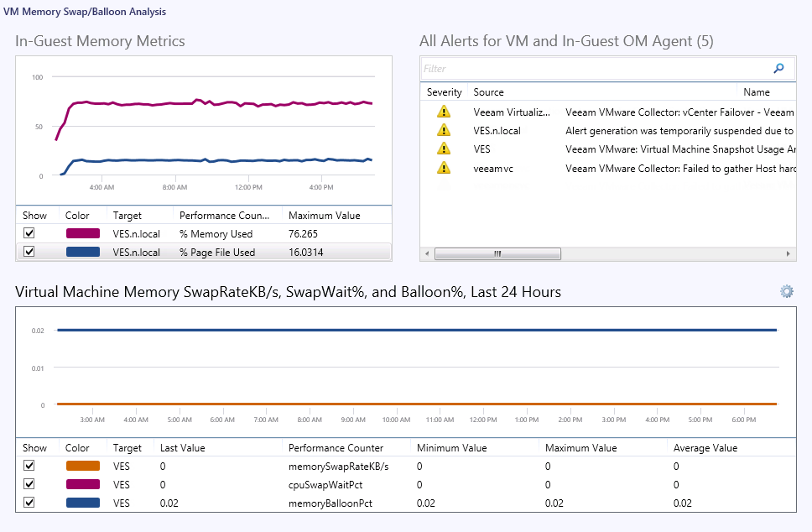Click warning icon for Veeam Virtualization alert
Image resolution: width=812 pixels, height=532 pixels.
tap(444, 112)
